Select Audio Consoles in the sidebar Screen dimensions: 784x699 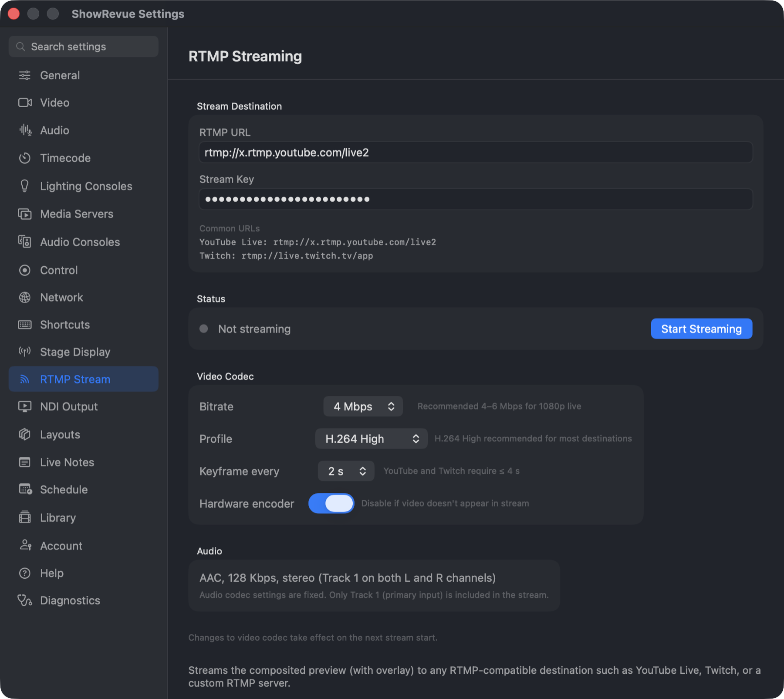pyautogui.click(x=83, y=242)
